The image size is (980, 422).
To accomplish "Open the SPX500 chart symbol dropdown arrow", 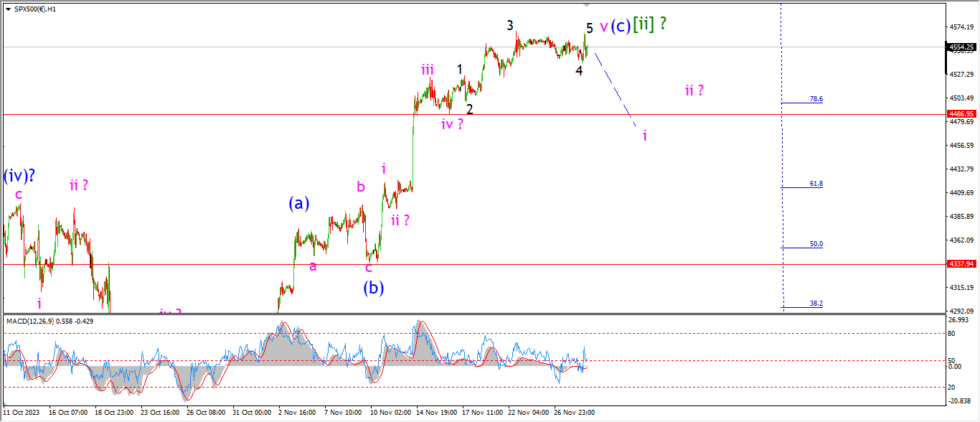I will point(7,9).
